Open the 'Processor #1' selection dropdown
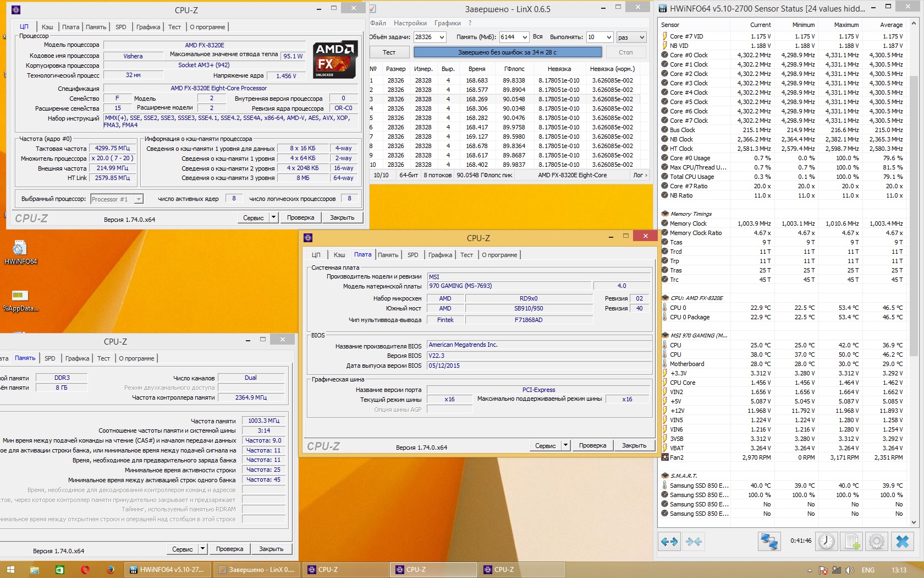 click(117, 199)
